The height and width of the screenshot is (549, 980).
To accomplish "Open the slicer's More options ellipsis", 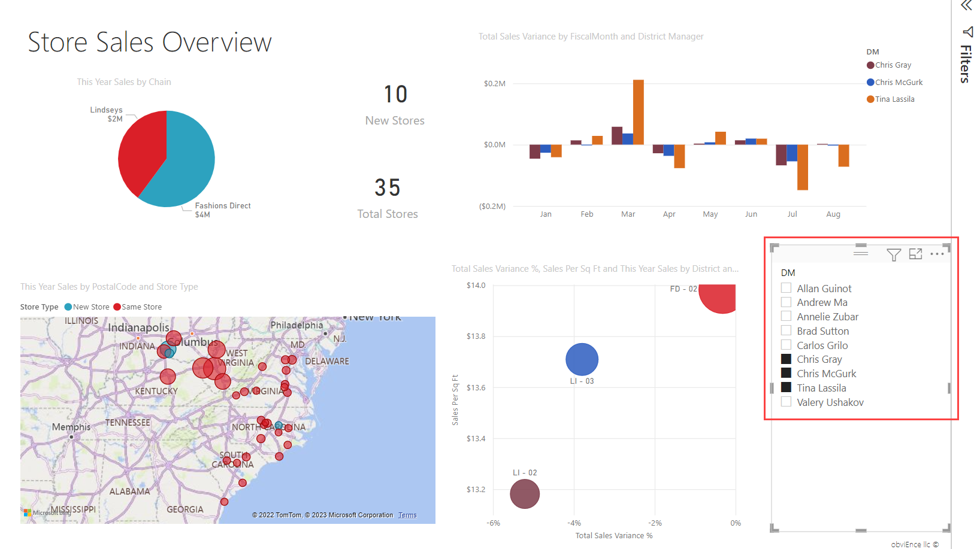I will (x=937, y=254).
